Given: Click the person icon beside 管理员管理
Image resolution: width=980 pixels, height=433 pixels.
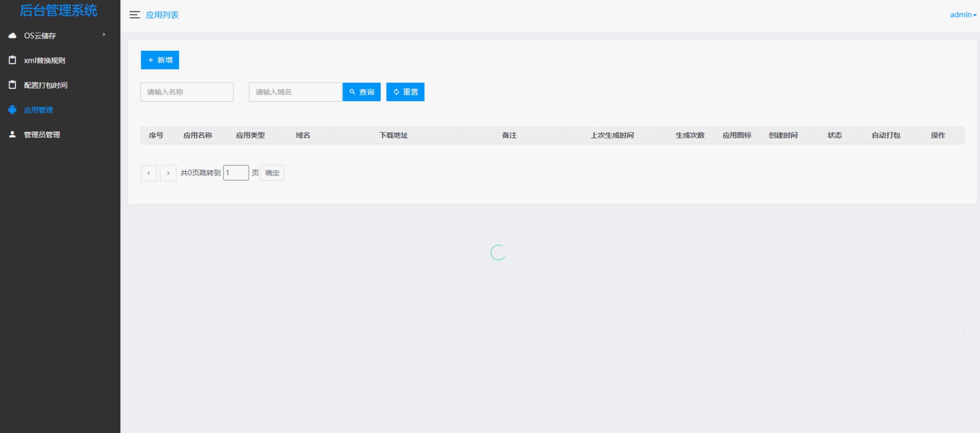Looking at the screenshot, I should 12,134.
